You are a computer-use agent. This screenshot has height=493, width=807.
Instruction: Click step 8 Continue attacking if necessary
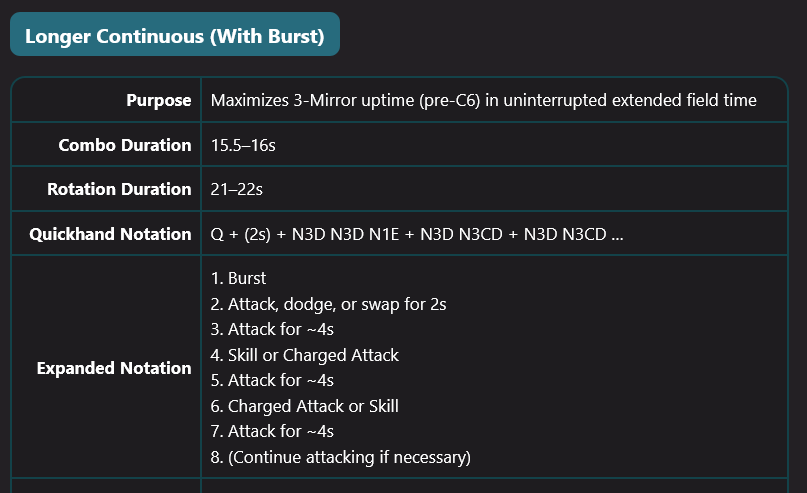(x=340, y=457)
